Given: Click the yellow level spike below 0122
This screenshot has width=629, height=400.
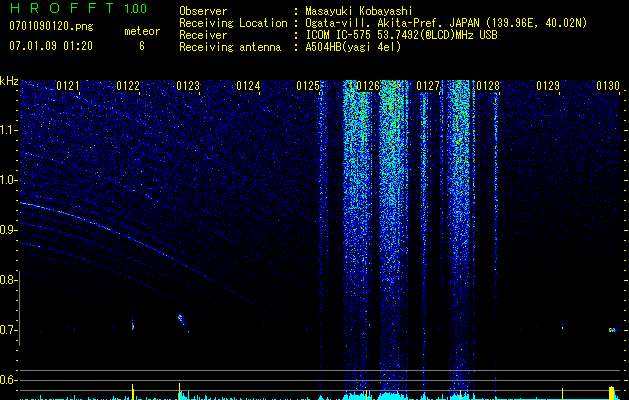Looking at the screenshot, I should (132, 392).
